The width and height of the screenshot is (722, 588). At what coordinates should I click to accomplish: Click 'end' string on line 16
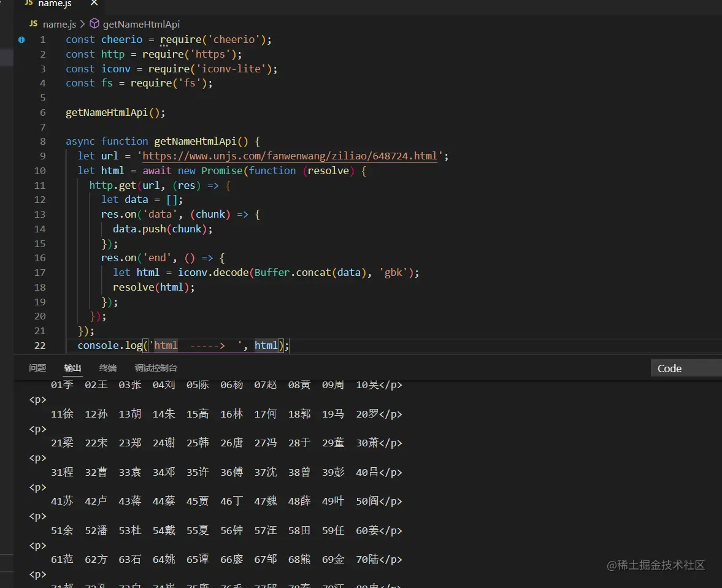tap(157, 258)
